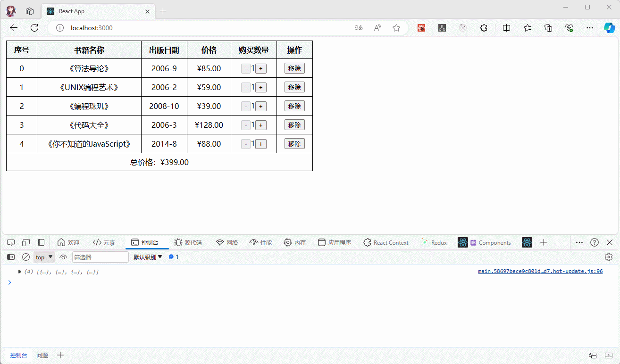Open the top JavaScript context dropdown
The width and height of the screenshot is (620, 364).
click(44, 257)
